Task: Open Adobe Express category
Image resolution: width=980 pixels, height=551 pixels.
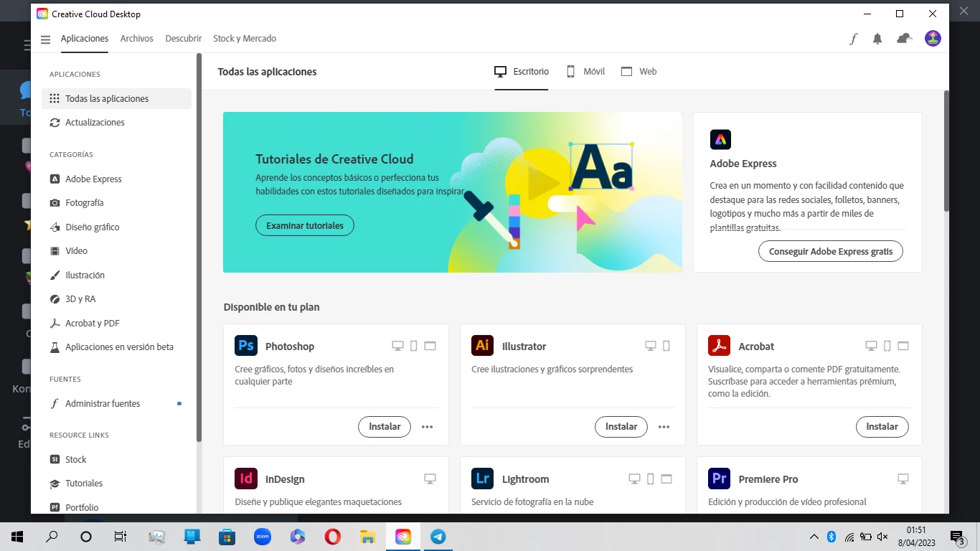Action: pyautogui.click(x=116, y=179)
